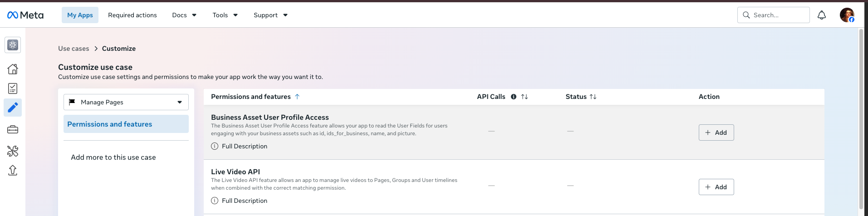Open the checklist review icon in sidebar
This screenshot has width=868, height=216.
click(13, 88)
